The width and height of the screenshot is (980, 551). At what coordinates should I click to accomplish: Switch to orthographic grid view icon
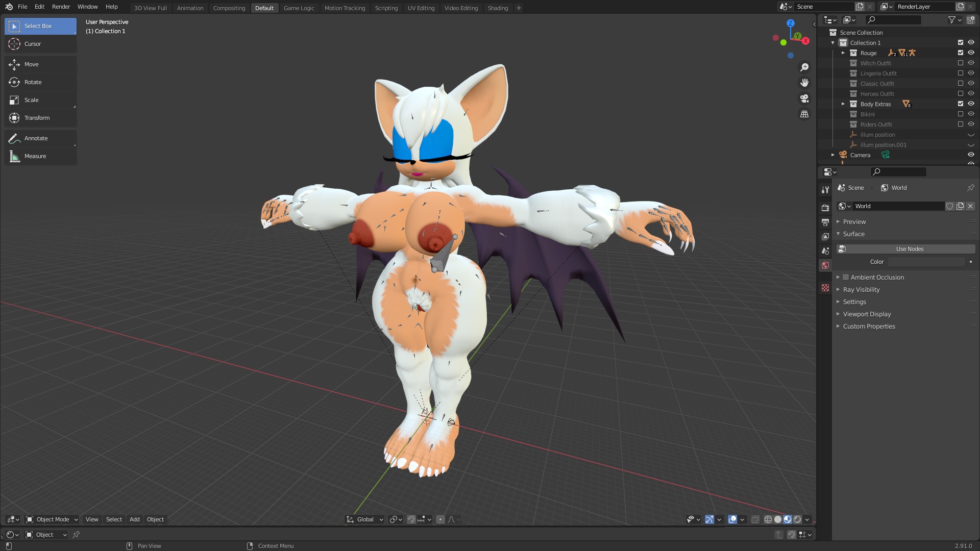point(804,114)
